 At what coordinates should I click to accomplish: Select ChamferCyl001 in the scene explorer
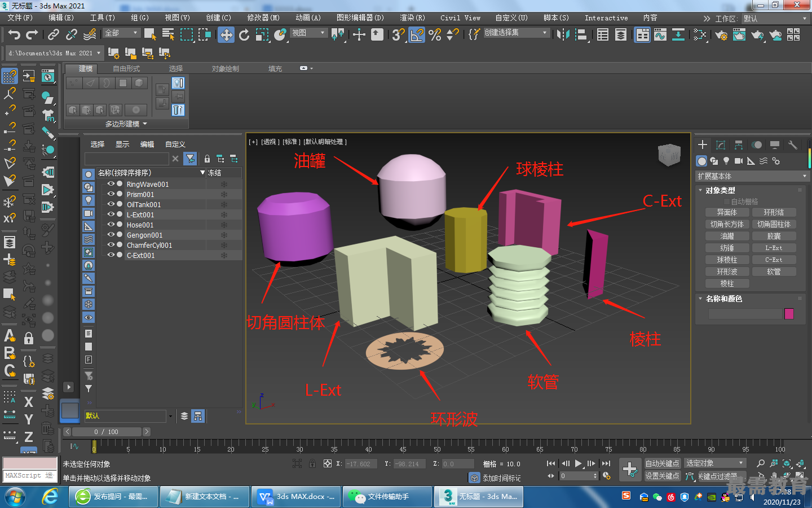click(149, 245)
